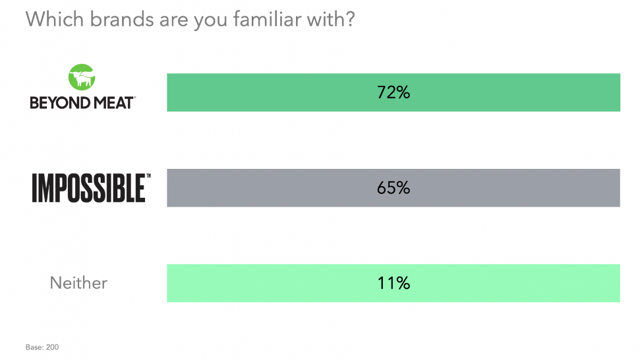Click the 'Base: 200' footnote
The image size is (644, 361).
click(x=42, y=346)
